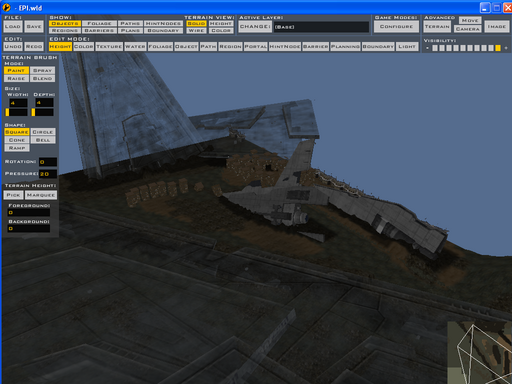The width and height of the screenshot is (512, 384).
Task: Adjust the brush Width slider
Action: coord(16,112)
